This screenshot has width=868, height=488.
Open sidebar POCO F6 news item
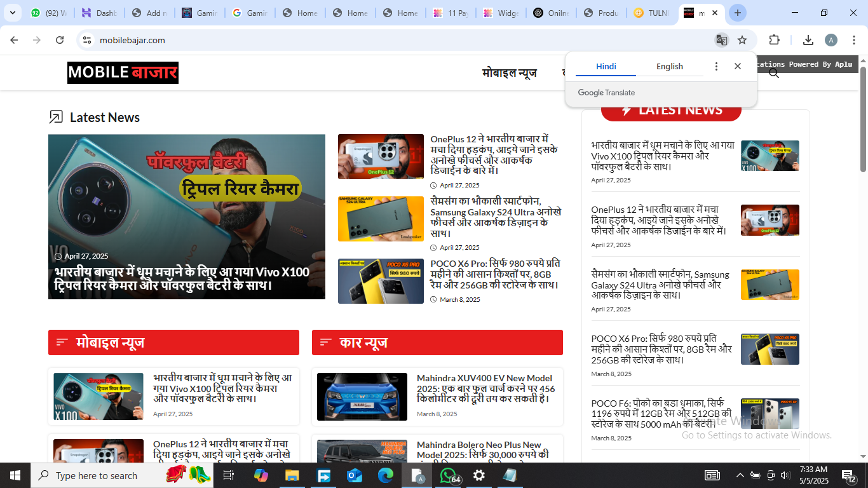coord(661,414)
